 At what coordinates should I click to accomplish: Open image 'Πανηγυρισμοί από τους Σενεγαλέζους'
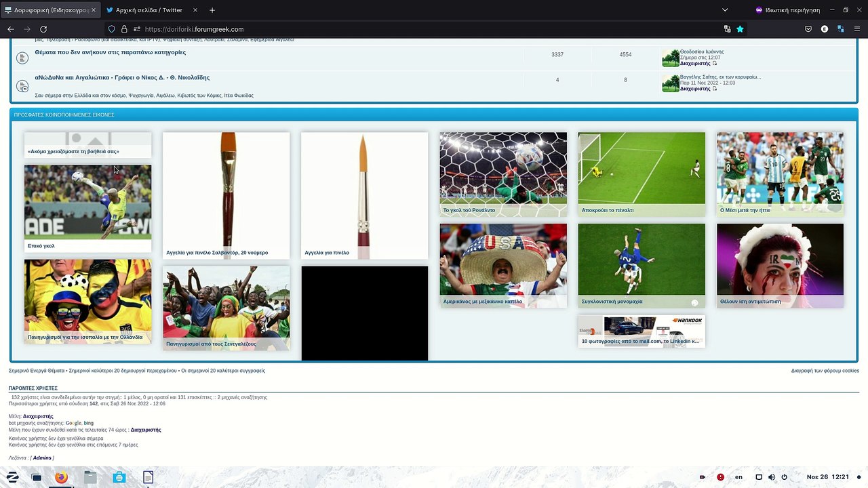[226, 308]
